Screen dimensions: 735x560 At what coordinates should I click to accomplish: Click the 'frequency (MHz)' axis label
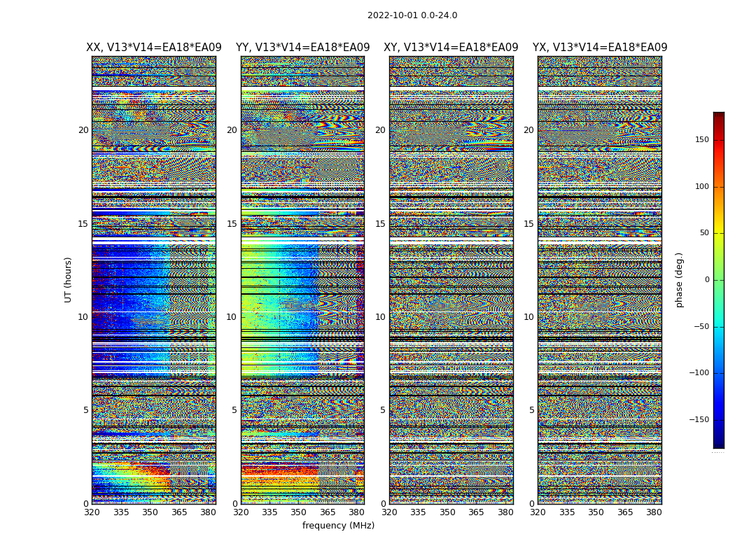point(338,525)
